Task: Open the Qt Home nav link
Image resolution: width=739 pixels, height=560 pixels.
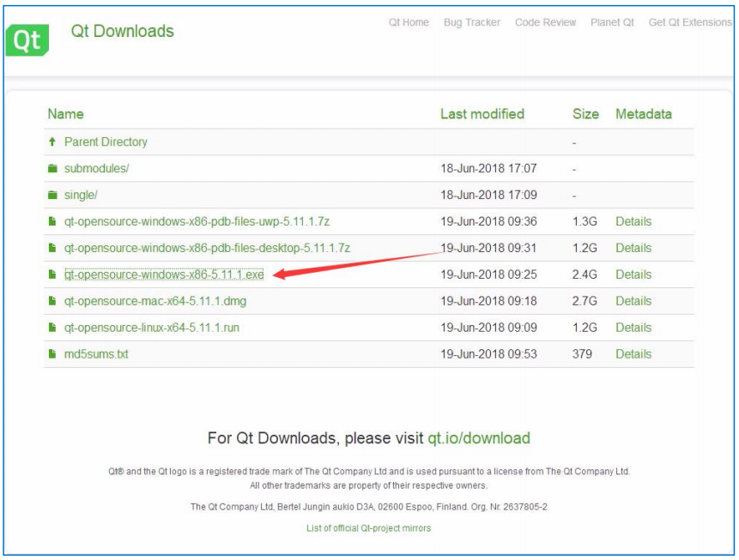Action: pyautogui.click(x=409, y=22)
